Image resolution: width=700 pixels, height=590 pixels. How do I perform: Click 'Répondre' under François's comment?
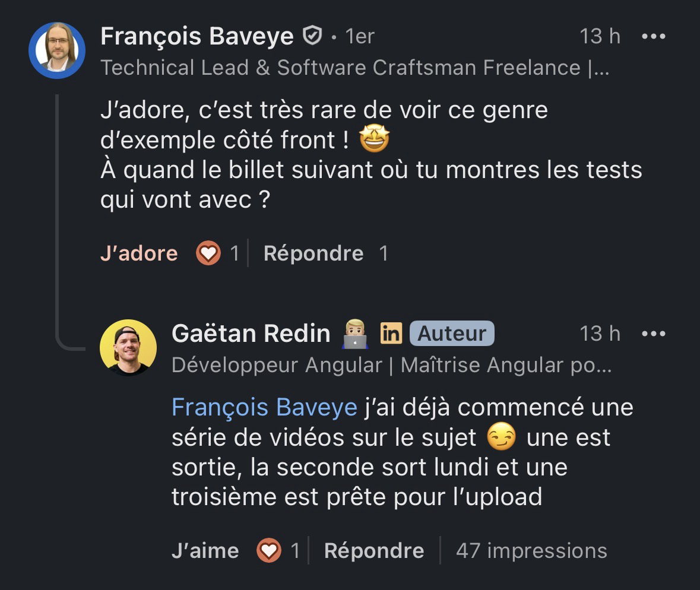pyautogui.click(x=314, y=253)
